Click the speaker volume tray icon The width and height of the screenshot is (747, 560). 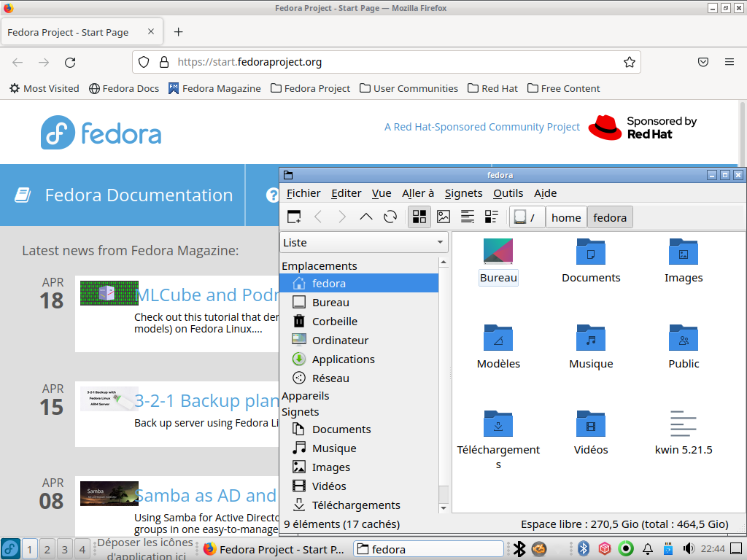pos(689,549)
